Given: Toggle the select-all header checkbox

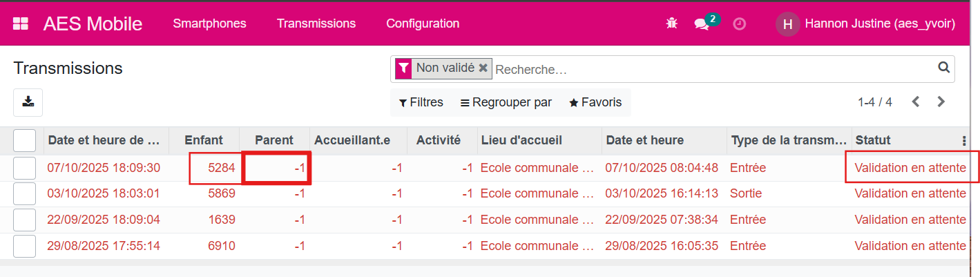Looking at the screenshot, I should tap(25, 140).
